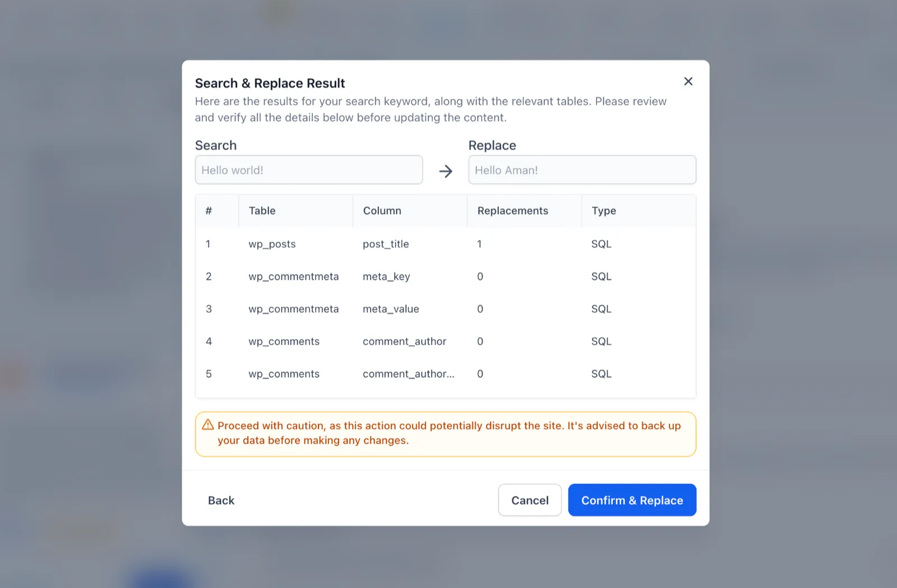Select the wp_commentmeta meta_key row
897x588 pixels.
(x=446, y=276)
